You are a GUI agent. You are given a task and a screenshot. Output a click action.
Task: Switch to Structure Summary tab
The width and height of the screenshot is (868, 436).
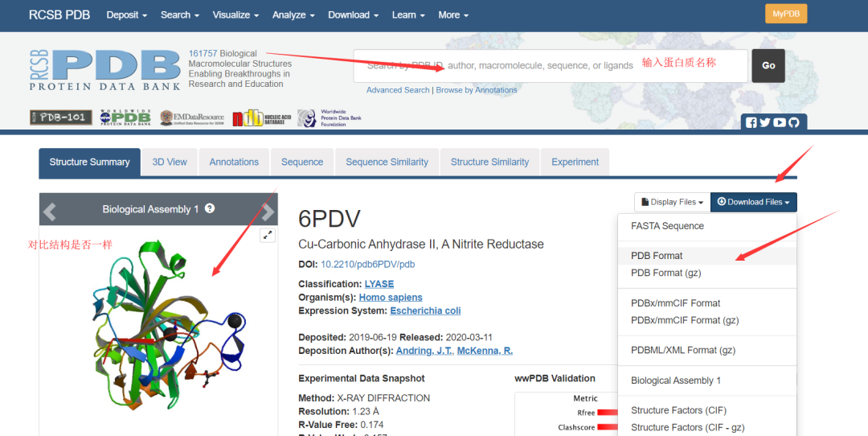[x=90, y=162]
